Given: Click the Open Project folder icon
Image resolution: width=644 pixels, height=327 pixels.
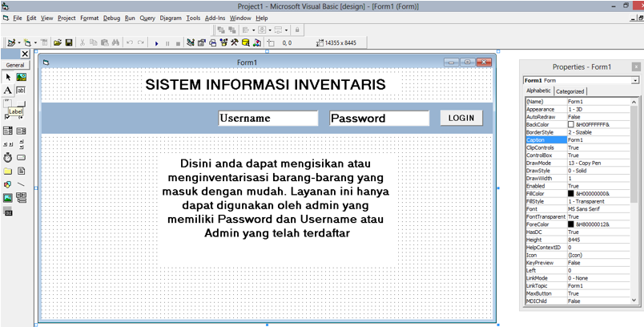Looking at the screenshot, I should coord(56,42).
